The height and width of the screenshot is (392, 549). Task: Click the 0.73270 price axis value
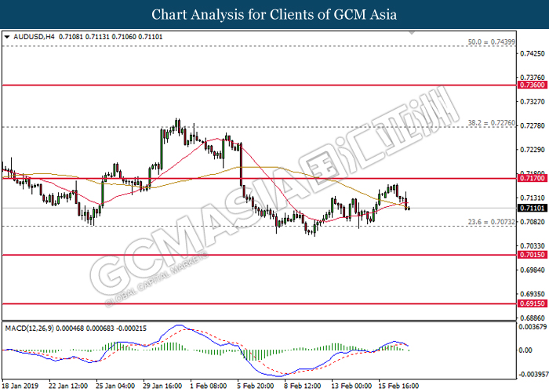[x=533, y=102]
